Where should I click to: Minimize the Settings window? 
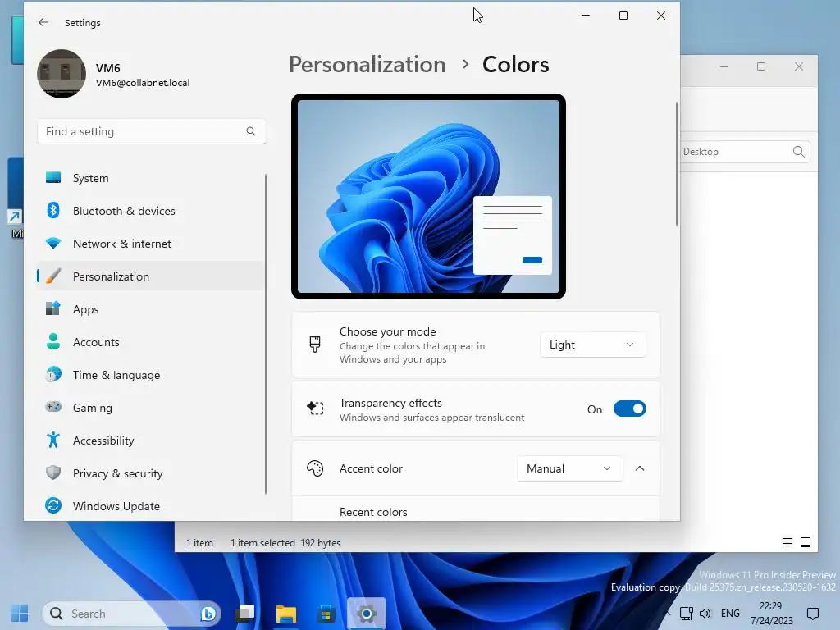click(586, 16)
